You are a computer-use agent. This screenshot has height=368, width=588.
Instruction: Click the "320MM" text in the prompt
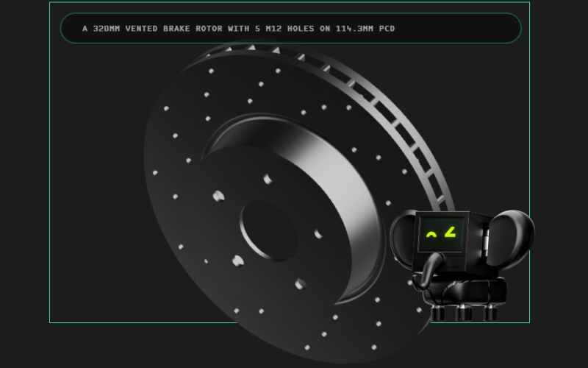click(x=107, y=29)
